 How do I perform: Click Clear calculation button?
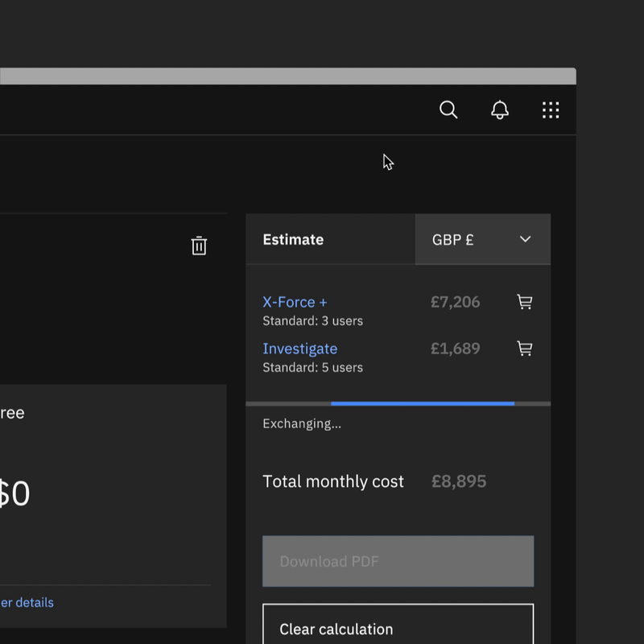pyautogui.click(x=398, y=625)
